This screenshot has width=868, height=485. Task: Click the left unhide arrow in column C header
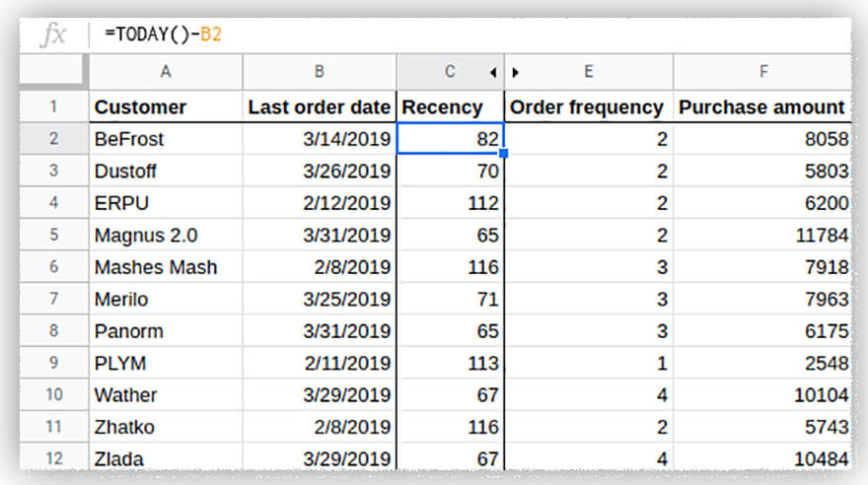(x=491, y=72)
